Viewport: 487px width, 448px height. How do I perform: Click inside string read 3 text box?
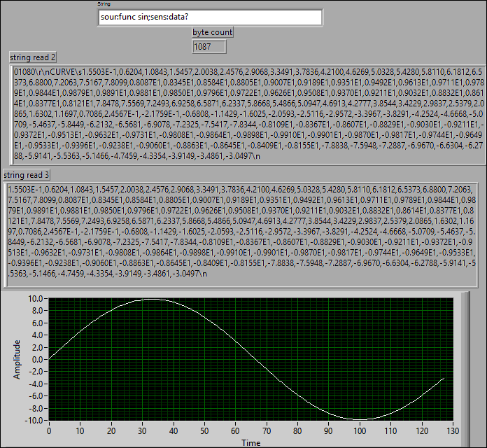241,234
